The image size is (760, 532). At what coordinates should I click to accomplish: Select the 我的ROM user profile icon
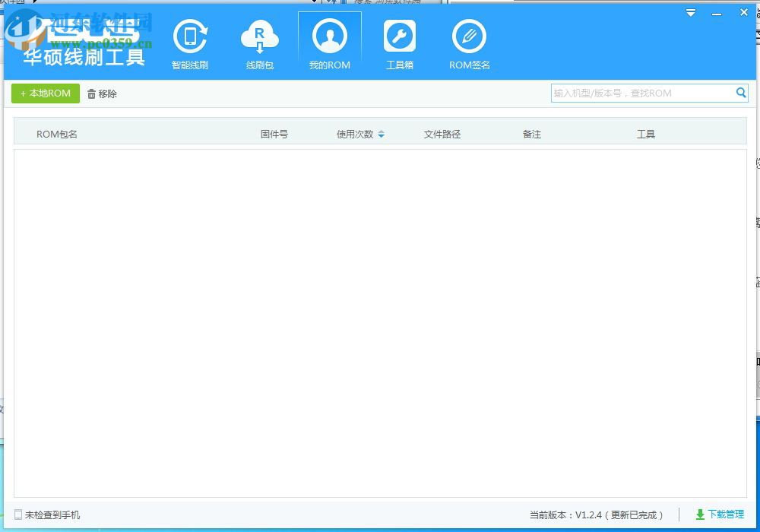click(x=330, y=34)
